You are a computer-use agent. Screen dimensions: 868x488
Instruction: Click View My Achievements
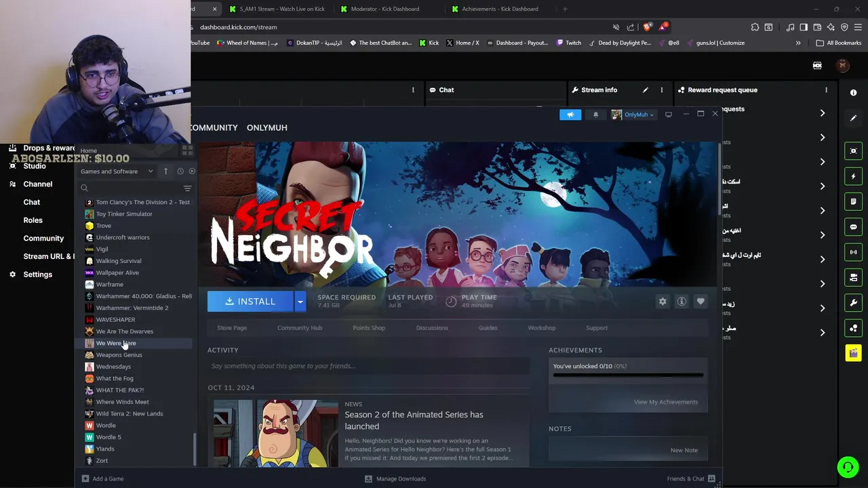click(666, 402)
